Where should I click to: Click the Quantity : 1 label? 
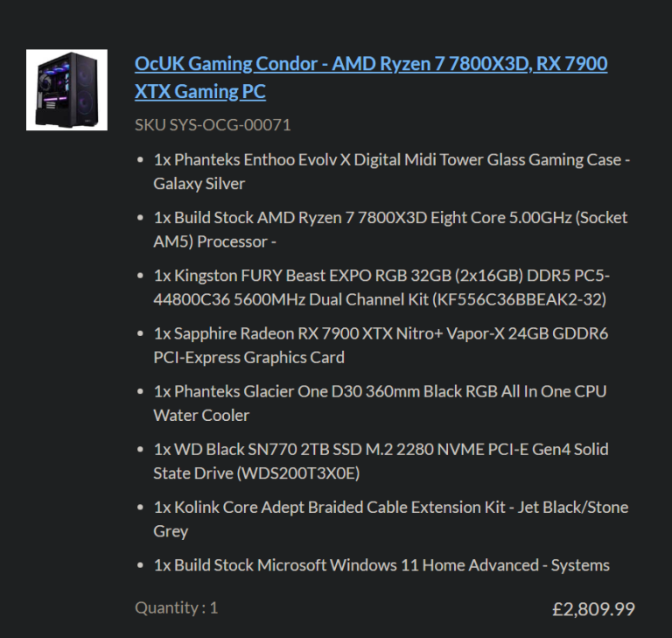[x=176, y=607]
